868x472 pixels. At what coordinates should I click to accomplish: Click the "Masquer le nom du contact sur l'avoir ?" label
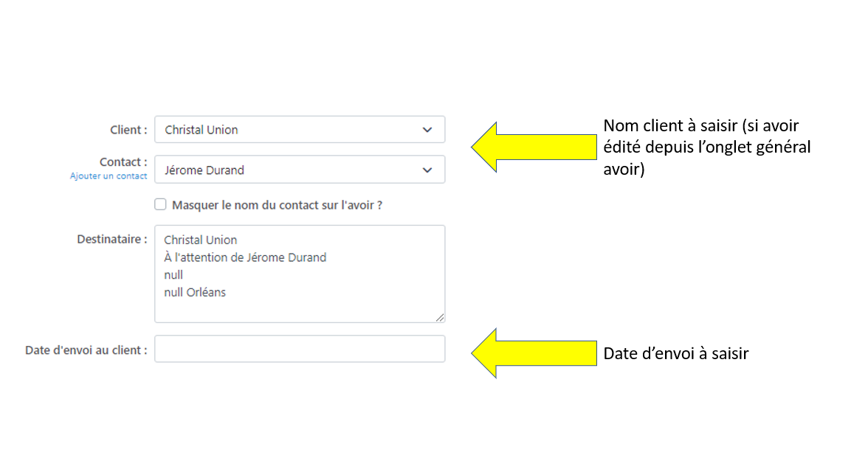click(277, 205)
